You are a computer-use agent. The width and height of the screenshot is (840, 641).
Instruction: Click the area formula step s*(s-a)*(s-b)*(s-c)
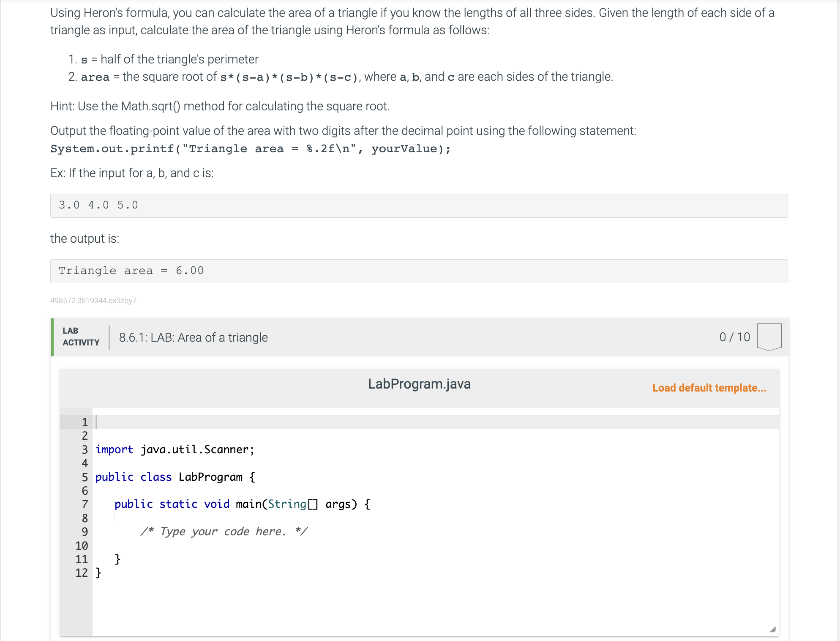click(x=346, y=77)
